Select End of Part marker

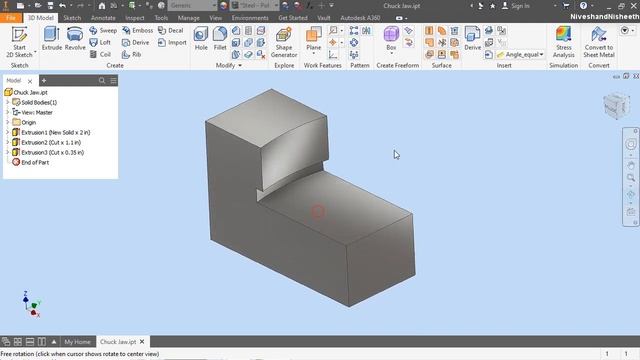(31, 162)
